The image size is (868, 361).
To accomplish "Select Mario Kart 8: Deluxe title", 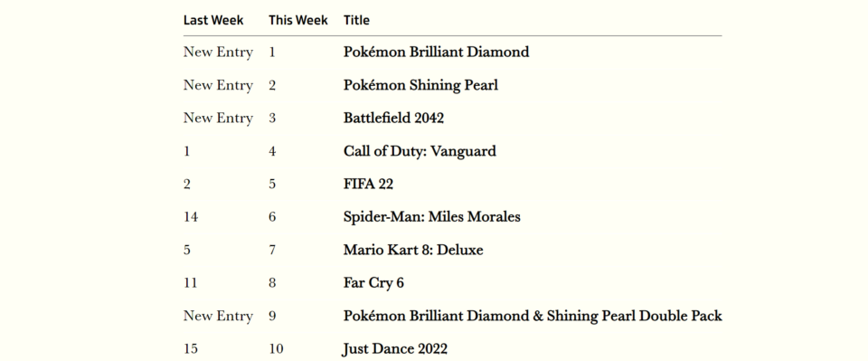I will tap(413, 250).
